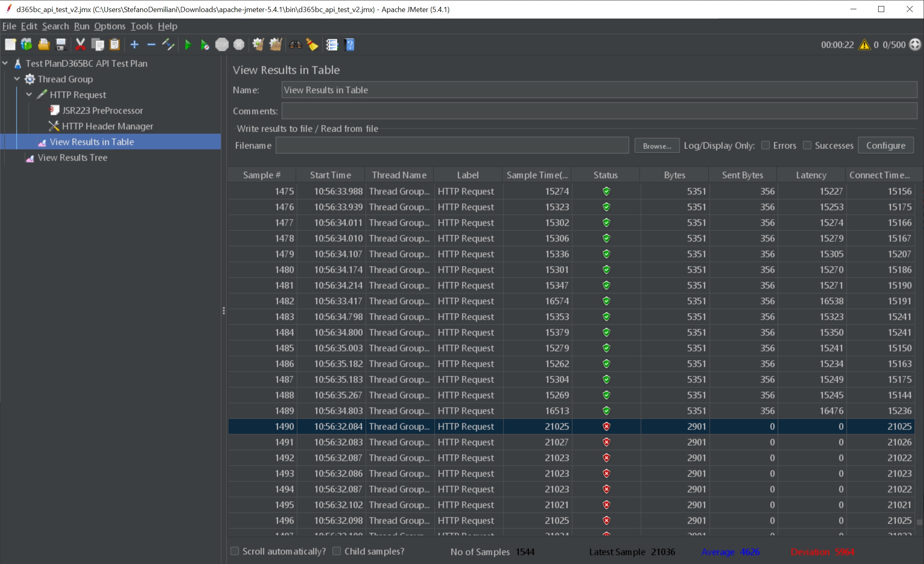Screen dimensions: 924x564
Task: Collapse the Test Plan root node
Action: click(5, 63)
